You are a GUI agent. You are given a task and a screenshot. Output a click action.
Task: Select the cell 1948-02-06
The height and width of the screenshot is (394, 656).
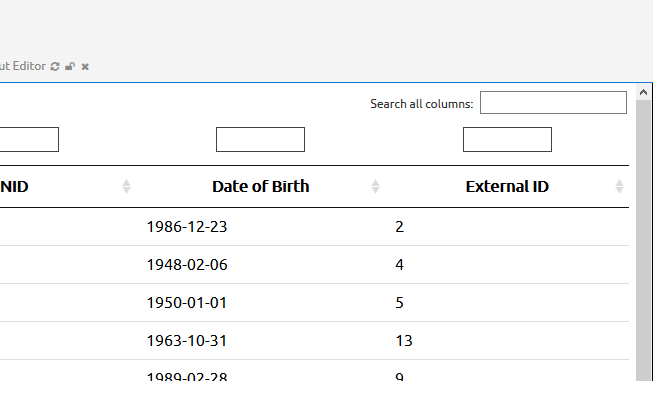coord(187,265)
